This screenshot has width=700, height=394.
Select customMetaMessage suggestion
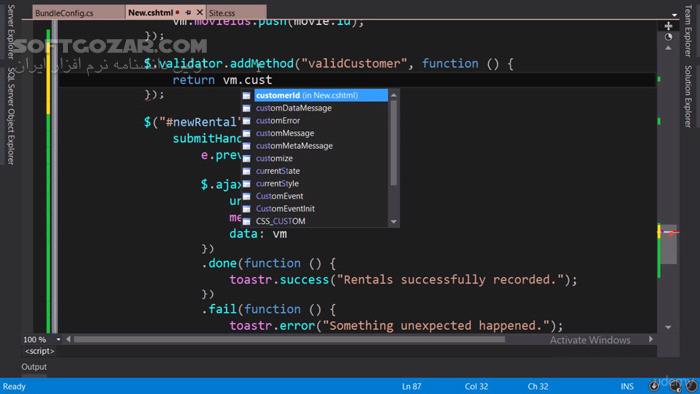294,145
